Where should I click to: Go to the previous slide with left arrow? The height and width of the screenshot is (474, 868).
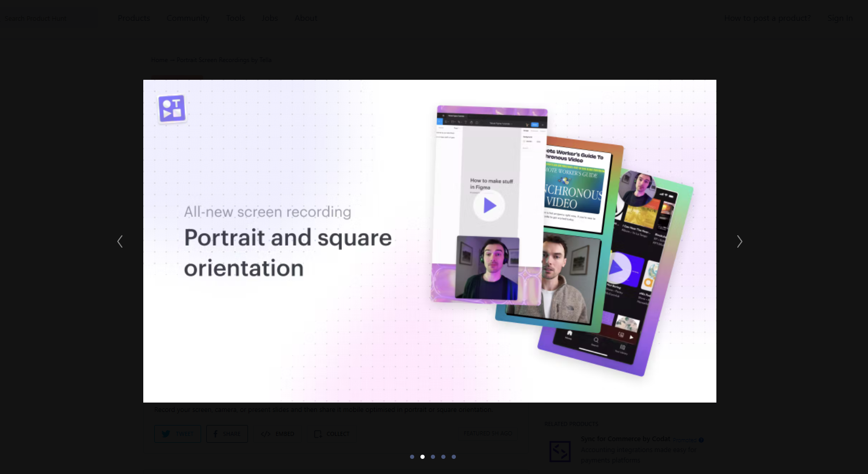[x=120, y=241]
